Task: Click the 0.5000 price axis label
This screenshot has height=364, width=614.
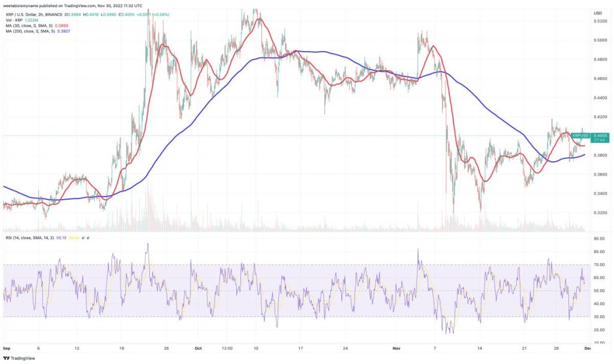Action: click(600, 40)
